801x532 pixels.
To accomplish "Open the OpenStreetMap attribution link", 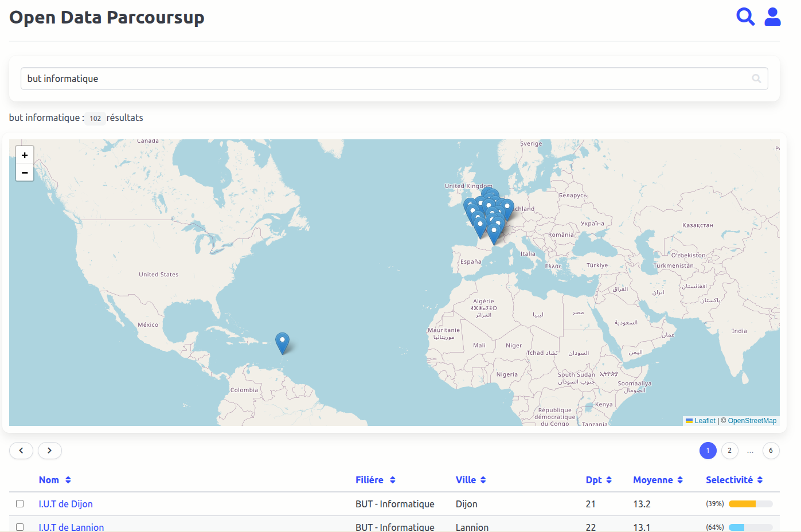I will 752,421.
